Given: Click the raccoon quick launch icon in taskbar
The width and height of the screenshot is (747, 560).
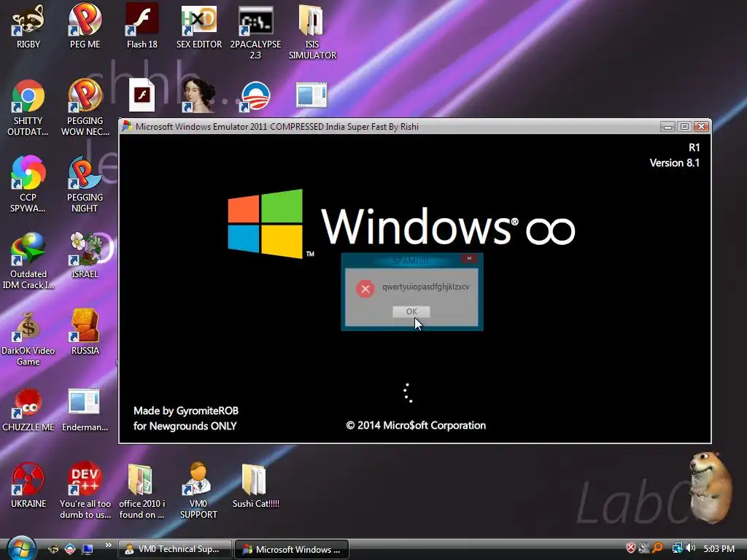Looking at the screenshot, I should pos(53,549).
